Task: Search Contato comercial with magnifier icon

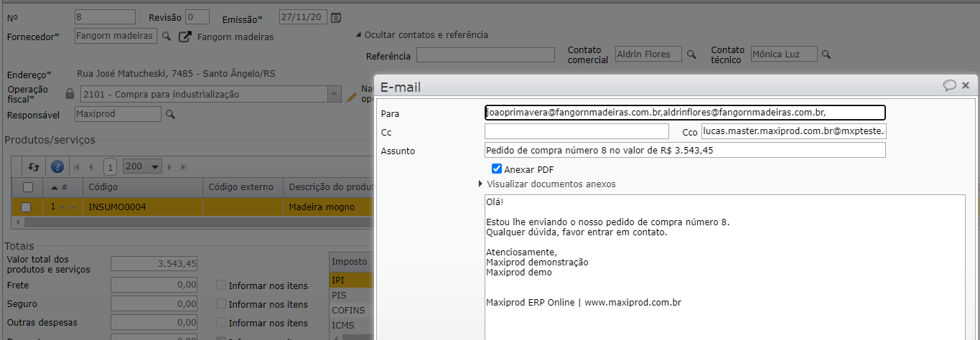Action: [691, 55]
